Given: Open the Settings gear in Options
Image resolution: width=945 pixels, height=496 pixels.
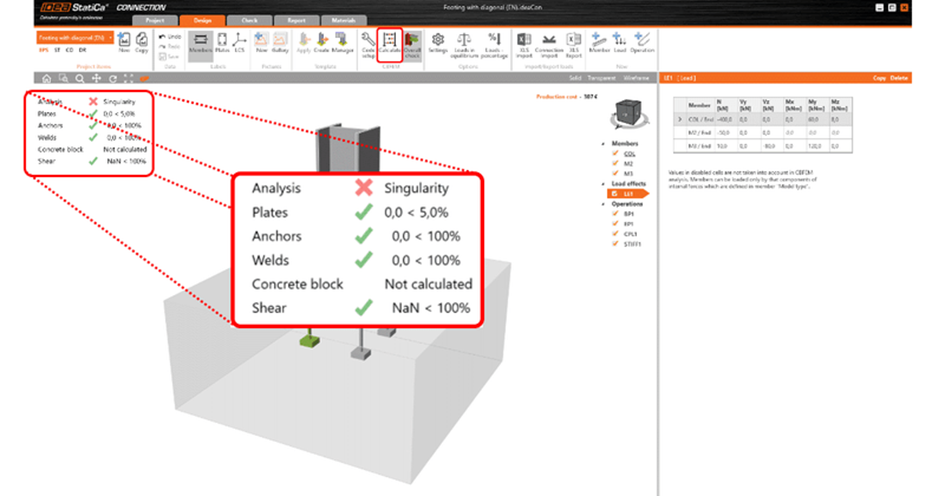Looking at the screenshot, I should click(438, 44).
